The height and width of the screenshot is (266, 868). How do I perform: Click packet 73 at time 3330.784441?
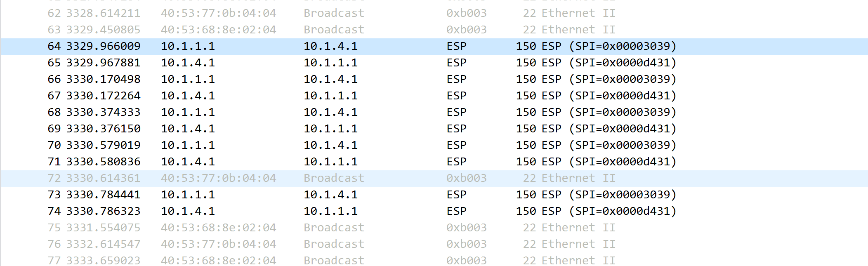103,195
